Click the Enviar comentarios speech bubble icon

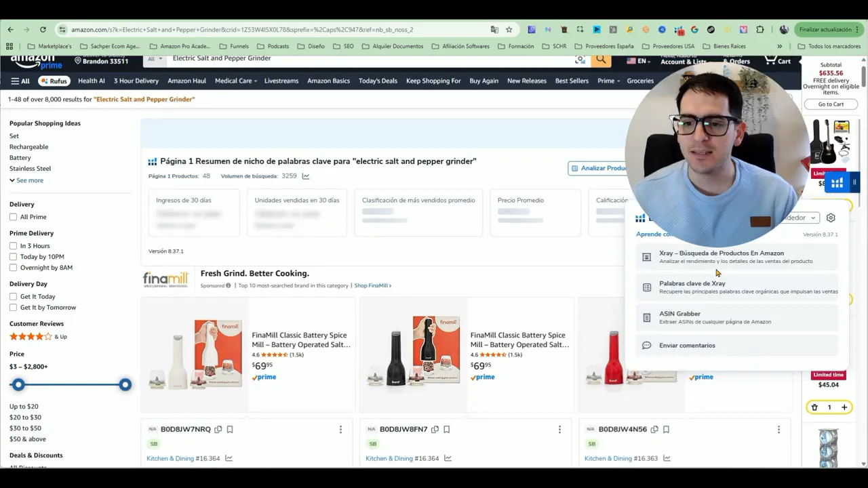point(646,346)
